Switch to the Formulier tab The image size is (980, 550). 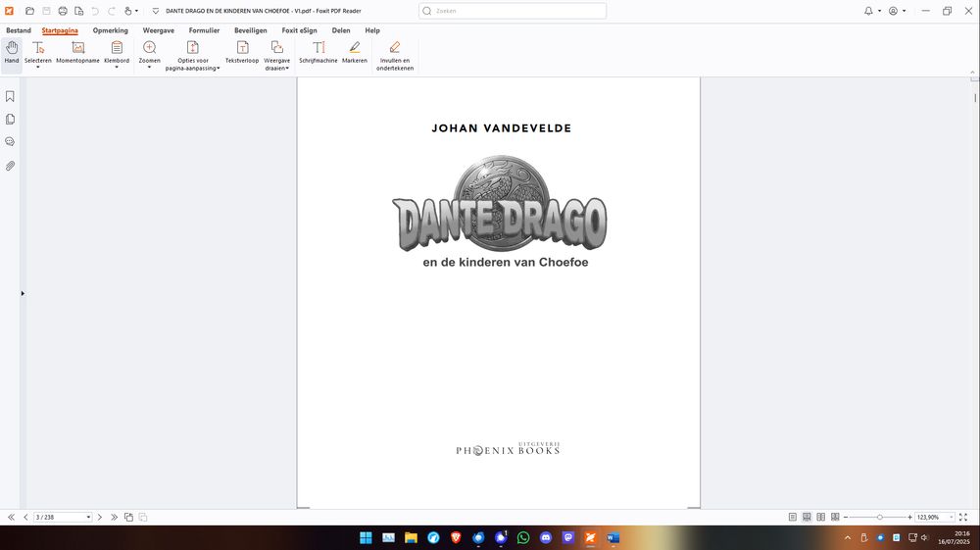205,30
